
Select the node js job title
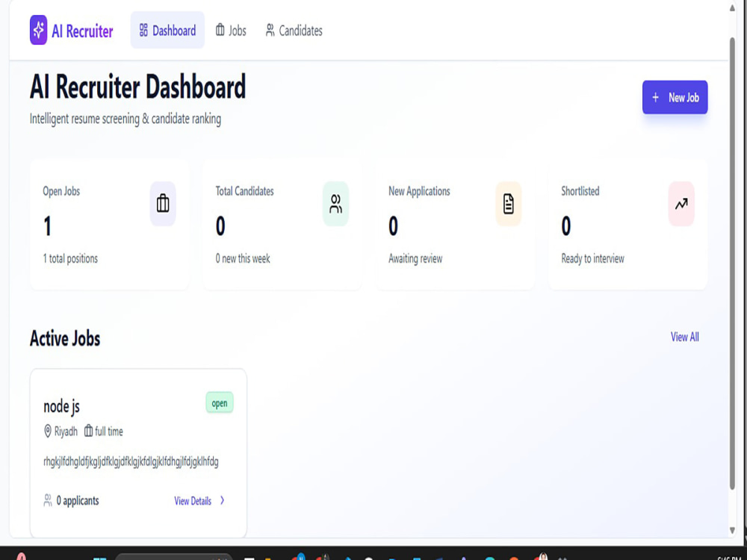(61, 406)
